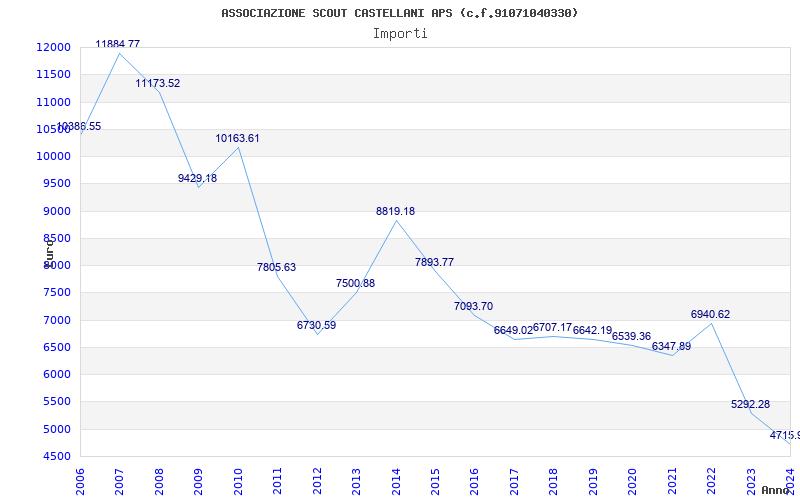Click y-axis value 6500
Viewport: 800px width, 500px height.
coord(56,347)
